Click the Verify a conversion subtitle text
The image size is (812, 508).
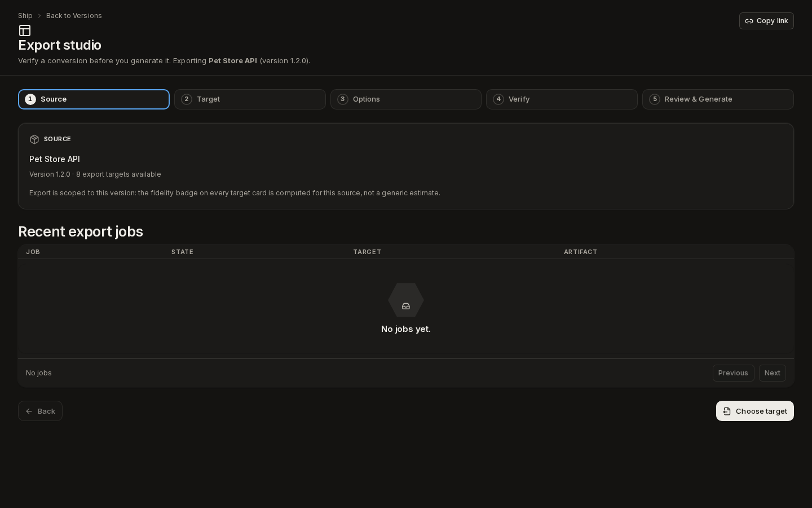(x=164, y=61)
